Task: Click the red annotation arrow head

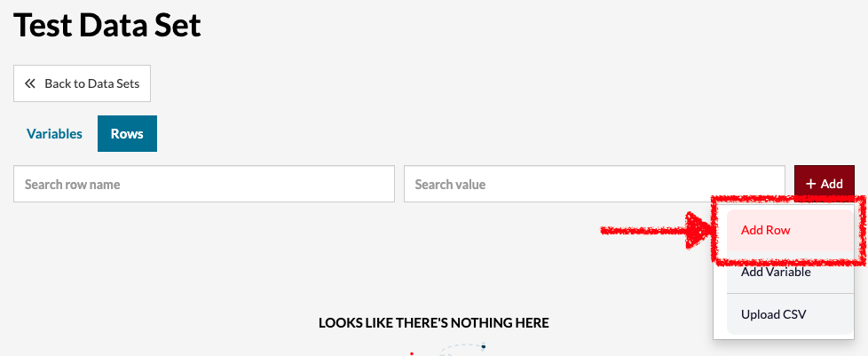Action: click(698, 231)
